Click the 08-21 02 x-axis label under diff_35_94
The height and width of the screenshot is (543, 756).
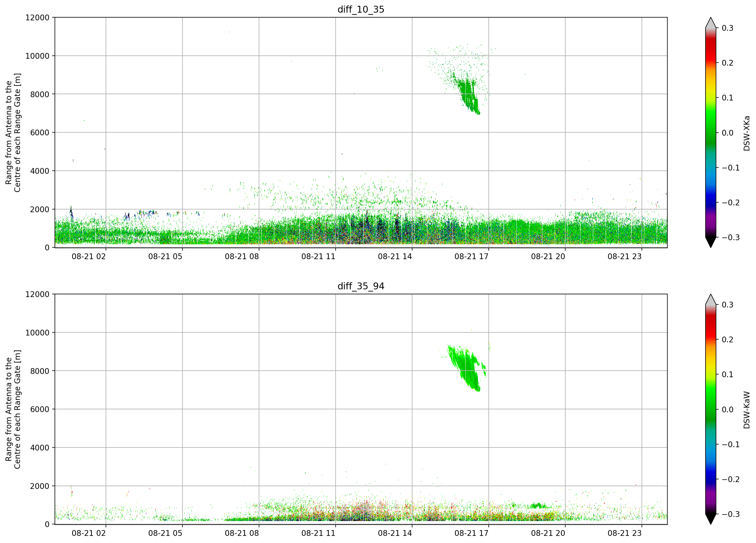[x=89, y=533]
